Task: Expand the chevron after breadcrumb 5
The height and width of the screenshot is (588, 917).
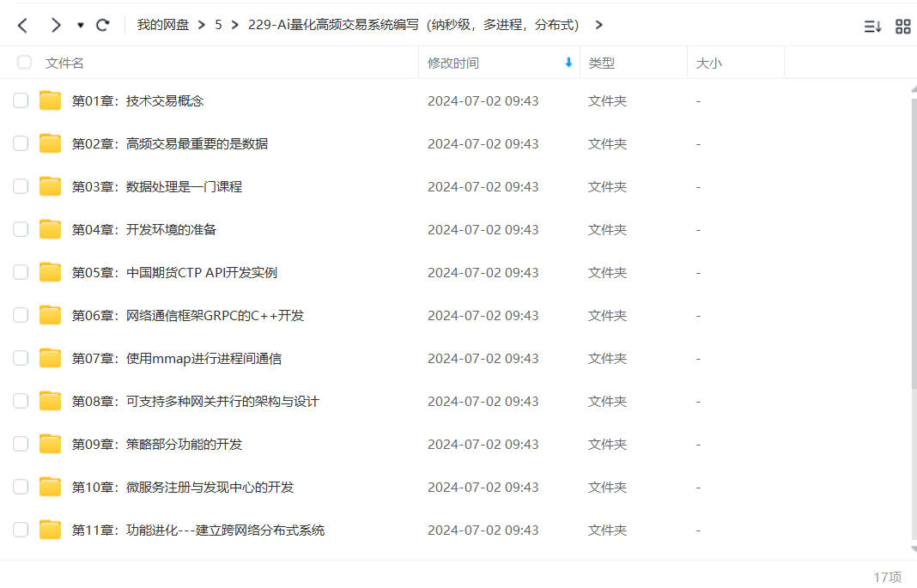Action: click(235, 25)
